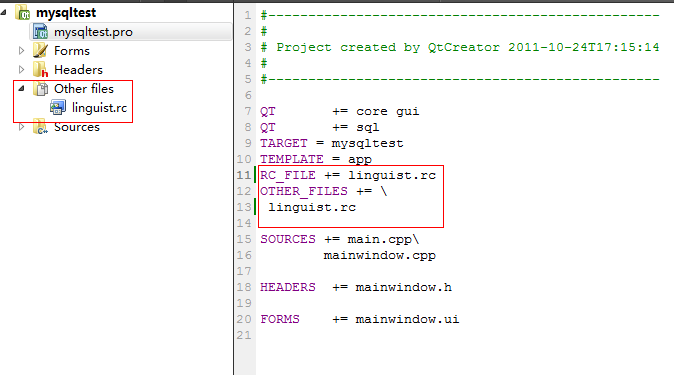This screenshot has height=375, width=674.
Task: Open mysqltest.pro in the project tree
Action: [93, 32]
